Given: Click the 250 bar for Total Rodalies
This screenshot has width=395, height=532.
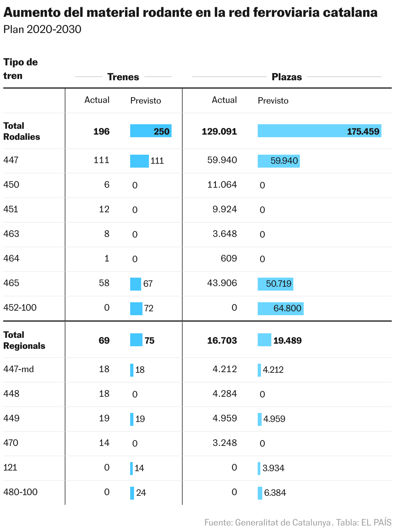Looking at the screenshot, I should 151,131.
